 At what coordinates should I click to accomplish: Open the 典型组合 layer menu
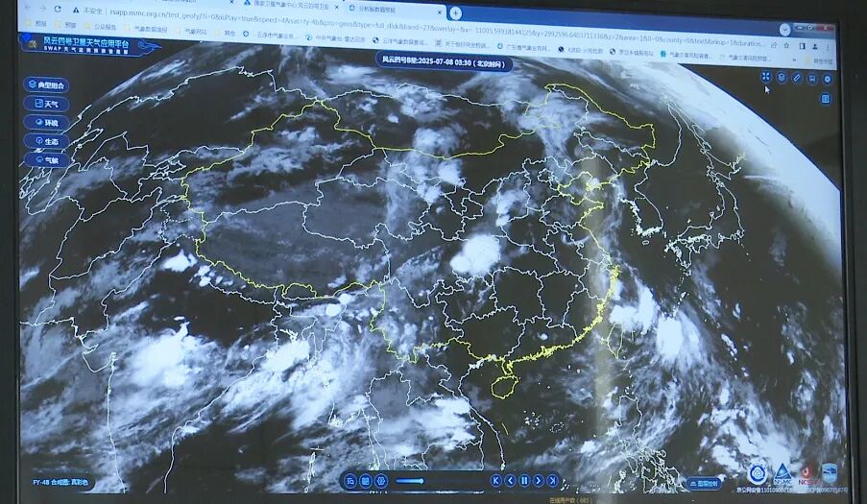tap(47, 84)
